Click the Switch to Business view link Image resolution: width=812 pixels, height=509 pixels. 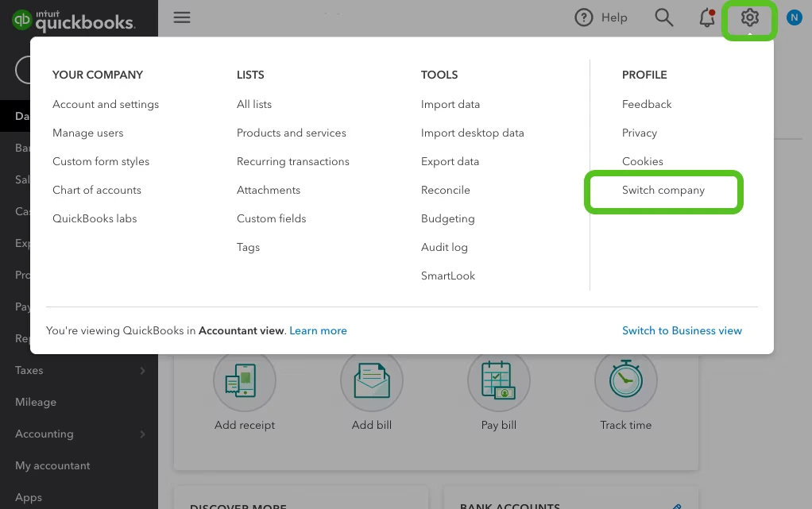682,330
